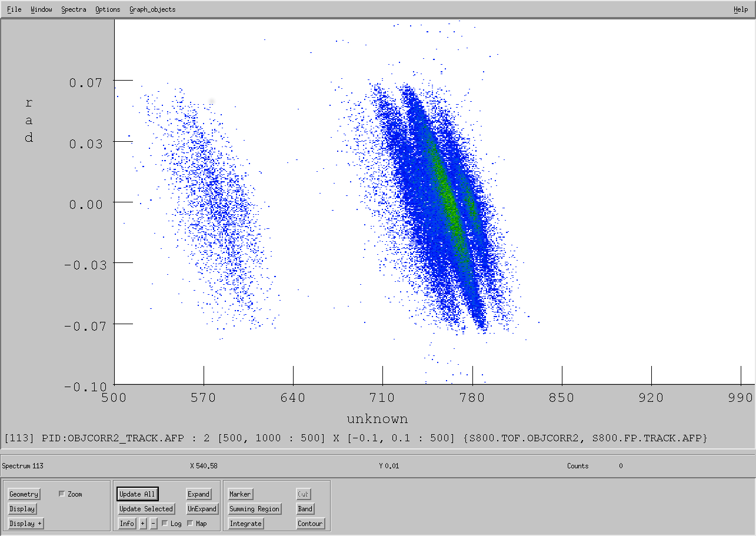Open the Window menu
Viewport: 756px width, 536px height.
point(41,9)
